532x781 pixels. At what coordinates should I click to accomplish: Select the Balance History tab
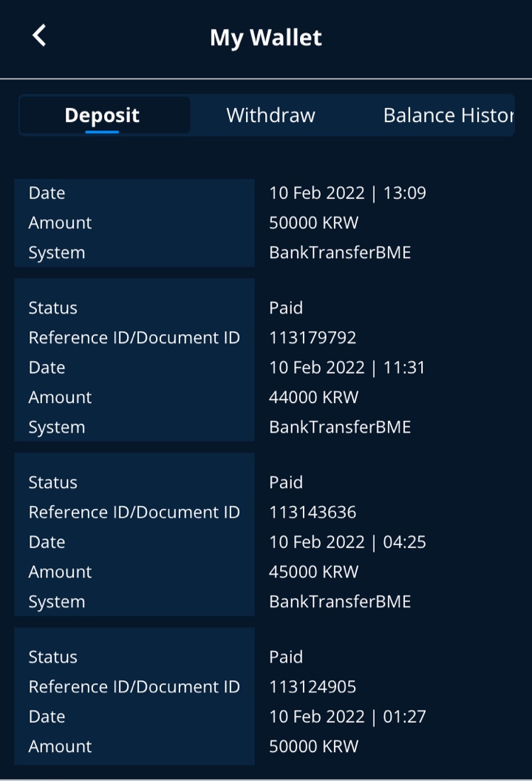(x=447, y=115)
